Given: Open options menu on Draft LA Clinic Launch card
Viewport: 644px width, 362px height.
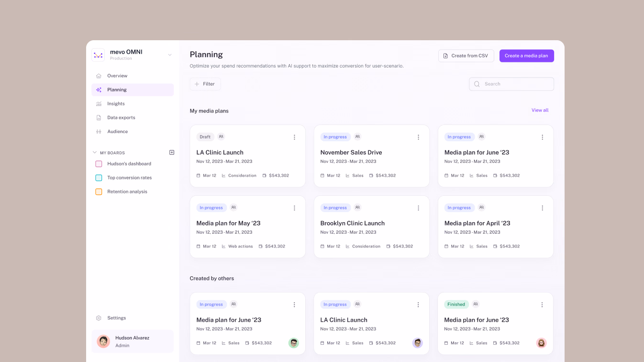Looking at the screenshot, I should [294, 137].
